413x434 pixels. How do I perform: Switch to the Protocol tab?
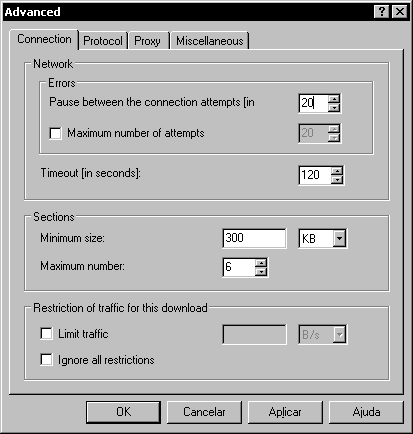[x=103, y=41]
